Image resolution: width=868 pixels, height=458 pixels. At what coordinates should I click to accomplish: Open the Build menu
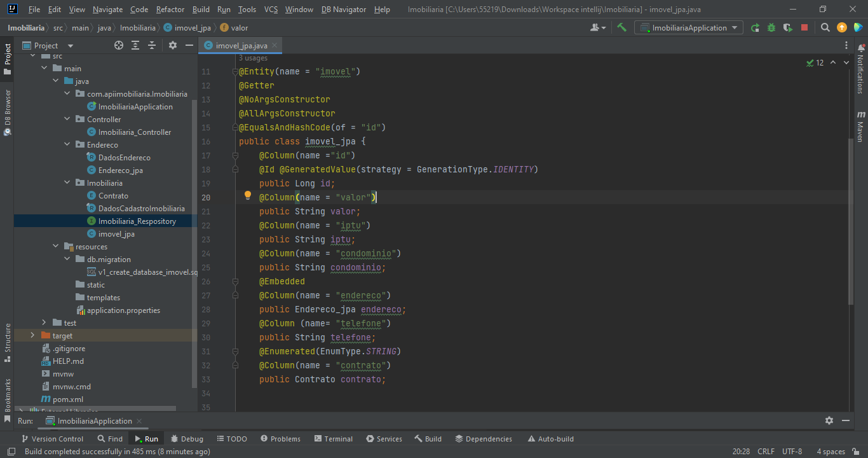click(x=201, y=10)
